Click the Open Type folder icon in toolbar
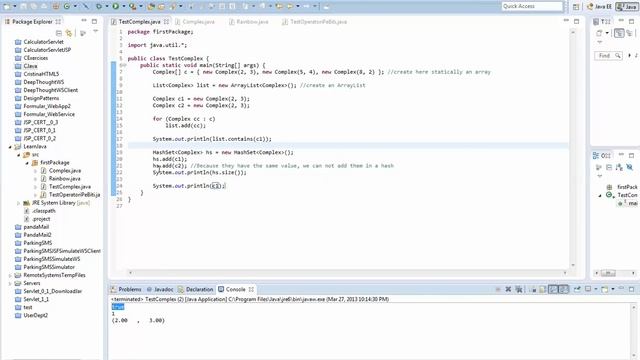The height and width of the screenshot is (360, 640). (151, 6)
